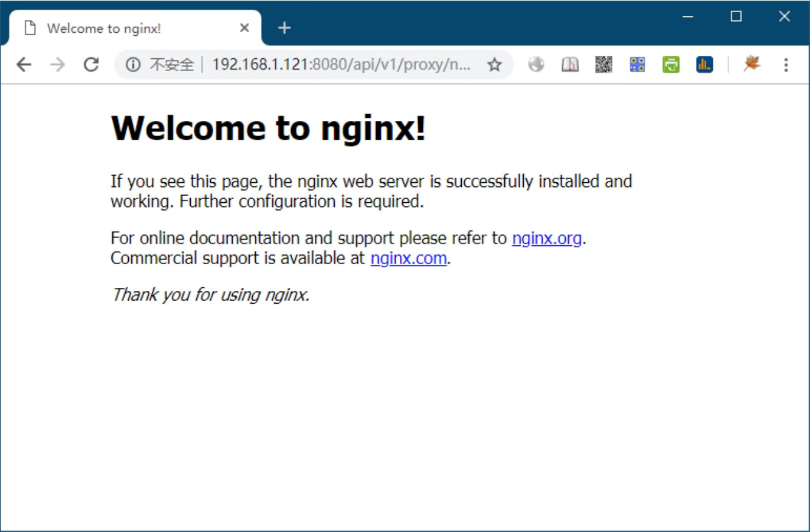Image resolution: width=810 pixels, height=532 pixels.
Task: Click the address bar URL text
Action: 340,64
